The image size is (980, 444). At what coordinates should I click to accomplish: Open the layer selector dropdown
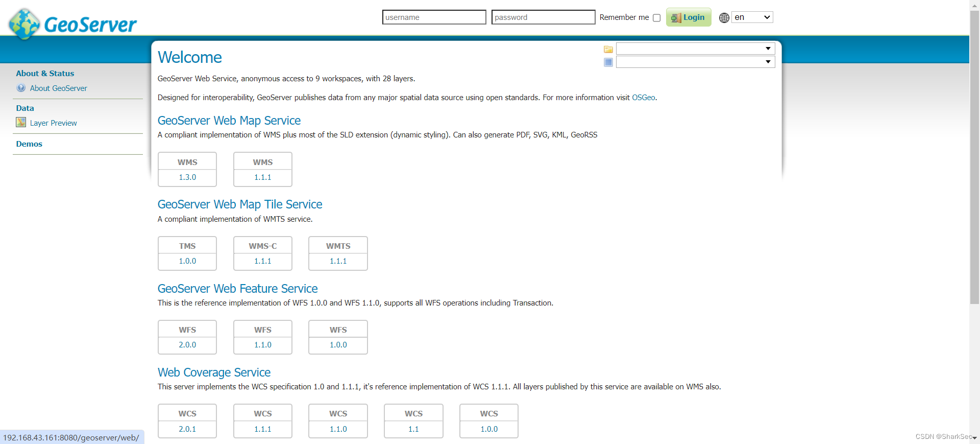point(695,62)
